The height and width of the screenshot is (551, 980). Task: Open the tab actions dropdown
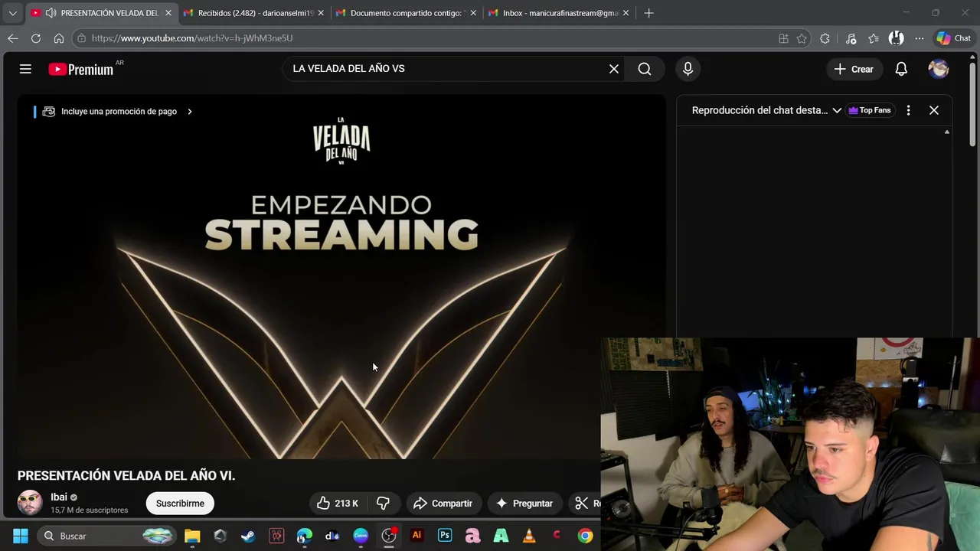(x=12, y=13)
